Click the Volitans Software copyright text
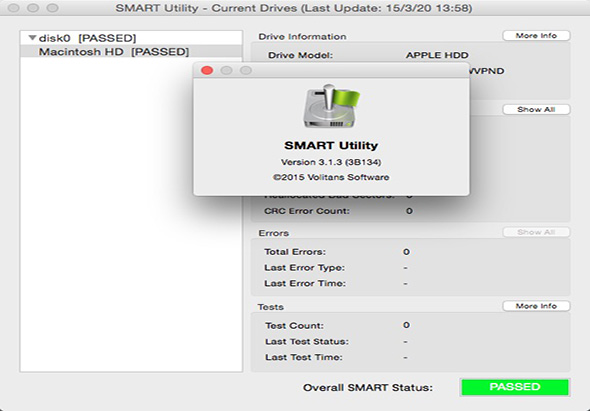The image size is (590, 411). (x=331, y=177)
